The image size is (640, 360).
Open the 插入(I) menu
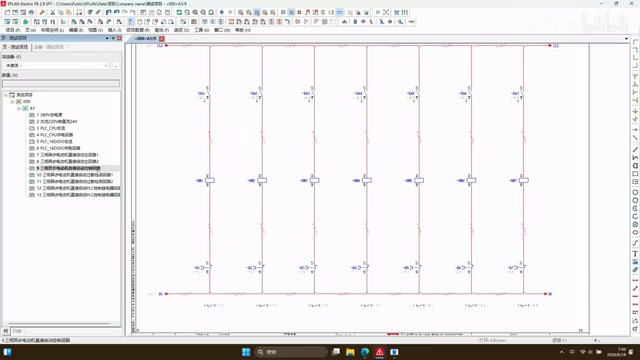[114, 30]
